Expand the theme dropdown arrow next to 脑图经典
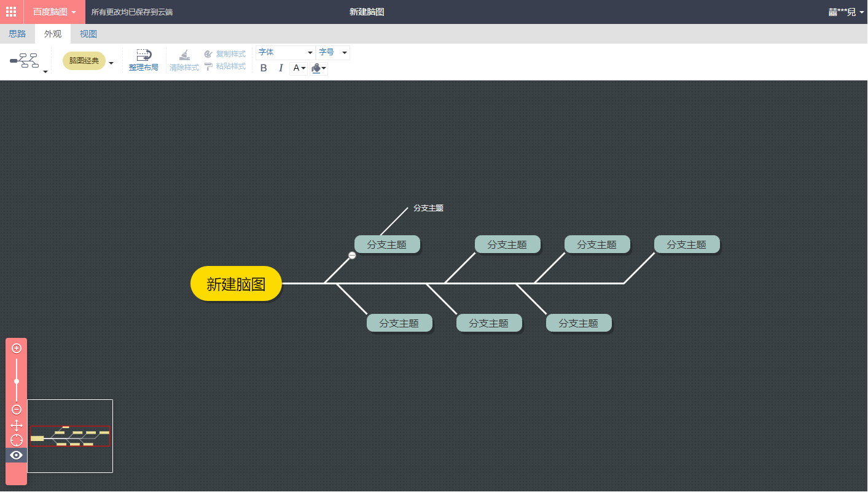The image size is (868, 492). (111, 63)
